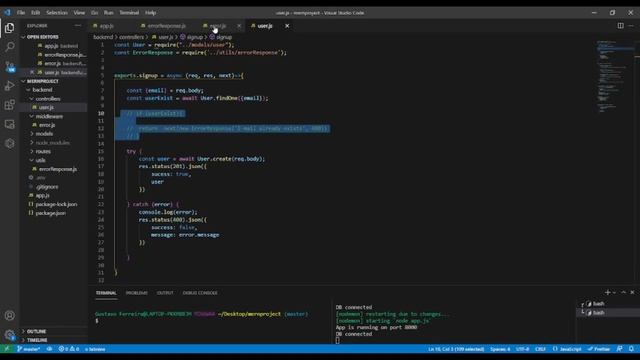Open the File menu

click(21, 13)
